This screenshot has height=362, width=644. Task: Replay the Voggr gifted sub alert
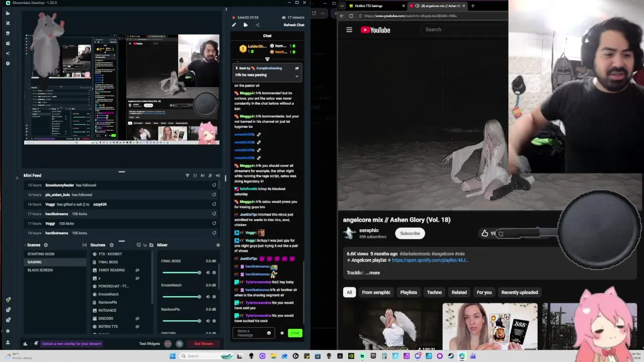[x=214, y=204]
